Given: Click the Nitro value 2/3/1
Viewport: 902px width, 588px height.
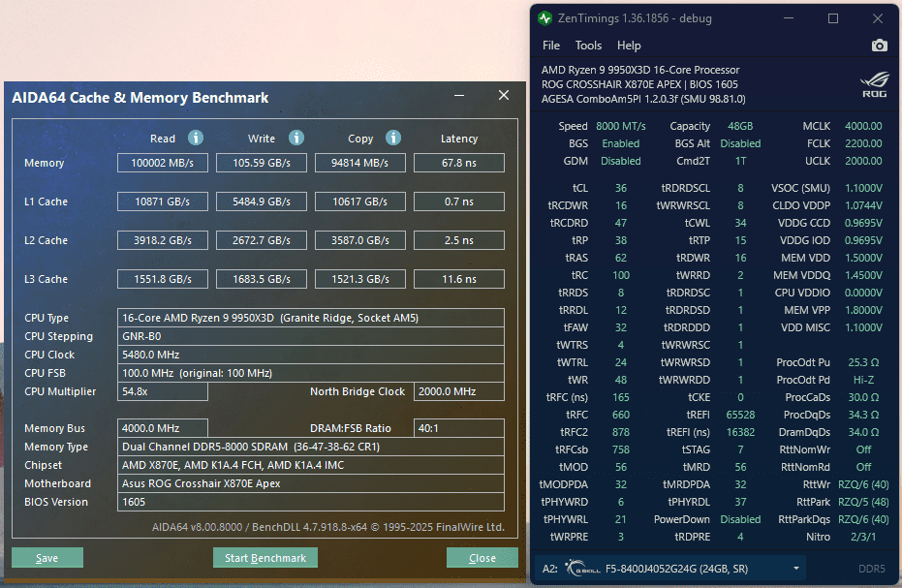Looking at the screenshot, I should [x=863, y=537].
